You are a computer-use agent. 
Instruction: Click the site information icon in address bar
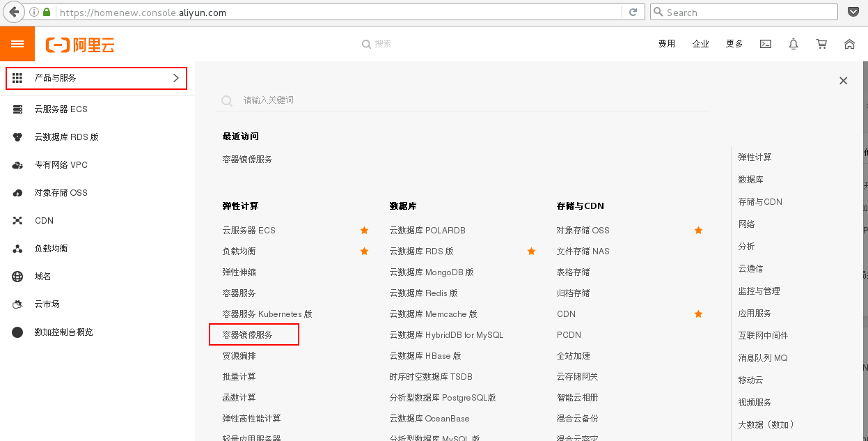click(34, 13)
